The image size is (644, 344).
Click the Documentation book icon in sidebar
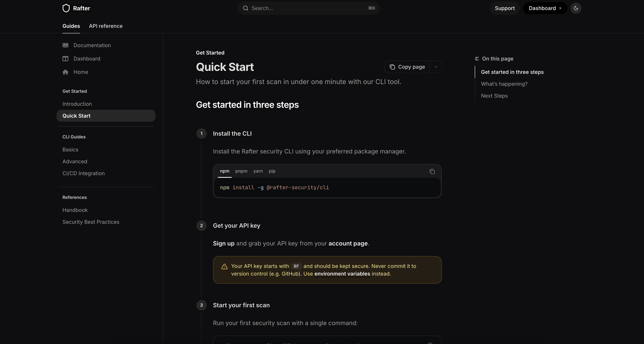pyautogui.click(x=65, y=45)
